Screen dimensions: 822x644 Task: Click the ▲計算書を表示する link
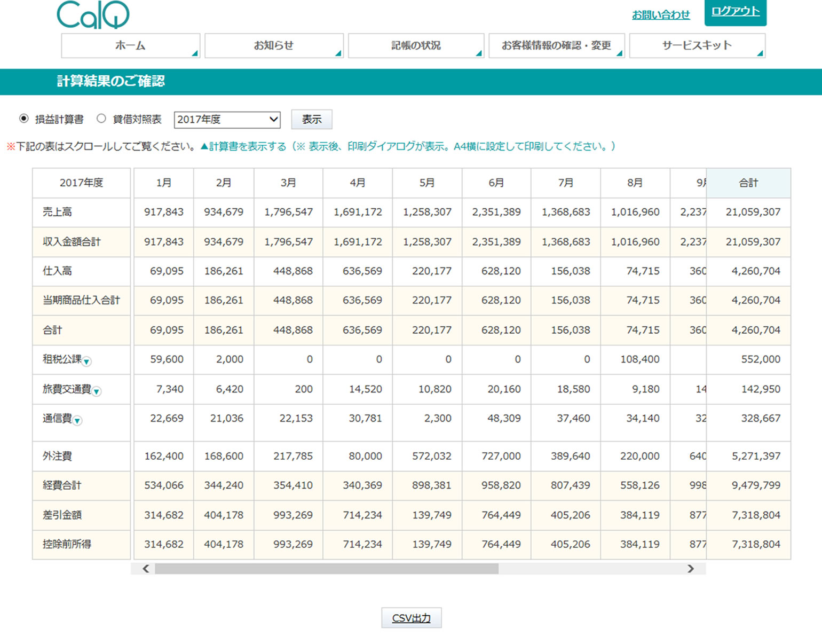pyautogui.click(x=243, y=146)
